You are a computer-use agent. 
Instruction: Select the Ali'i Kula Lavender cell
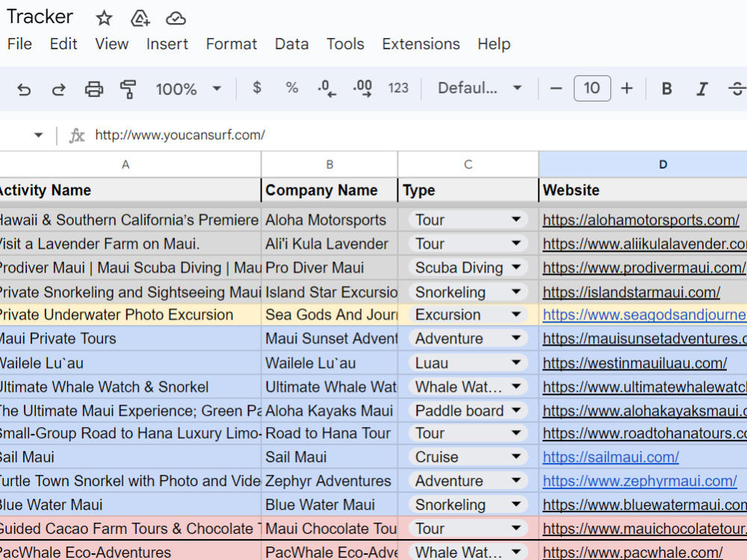[329, 244]
